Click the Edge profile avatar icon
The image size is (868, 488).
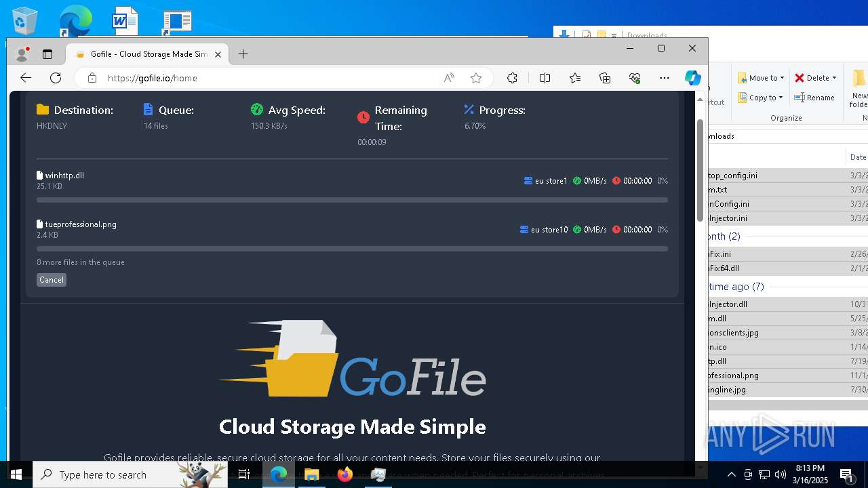22,54
